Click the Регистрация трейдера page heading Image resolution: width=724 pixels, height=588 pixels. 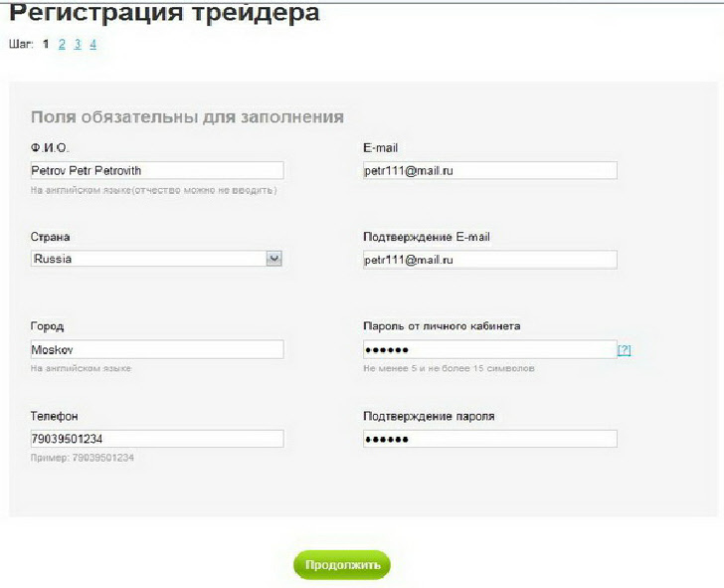coord(165,14)
